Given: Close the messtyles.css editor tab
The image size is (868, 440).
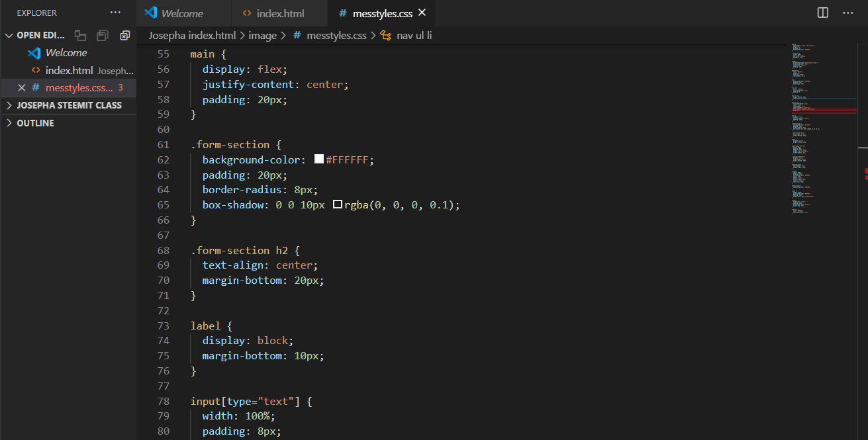Looking at the screenshot, I should click(x=422, y=13).
